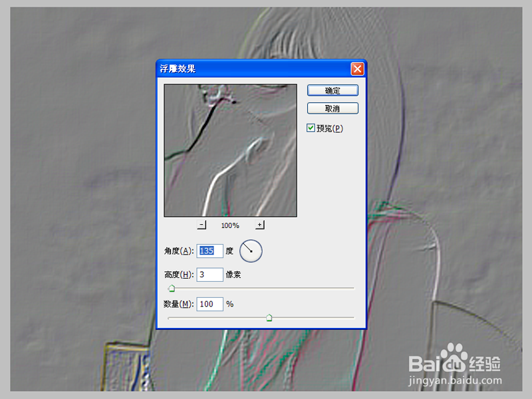This screenshot has width=532, height=399.
Task: Close the 浮雕效果 dialog window
Action: pos(357,69)
